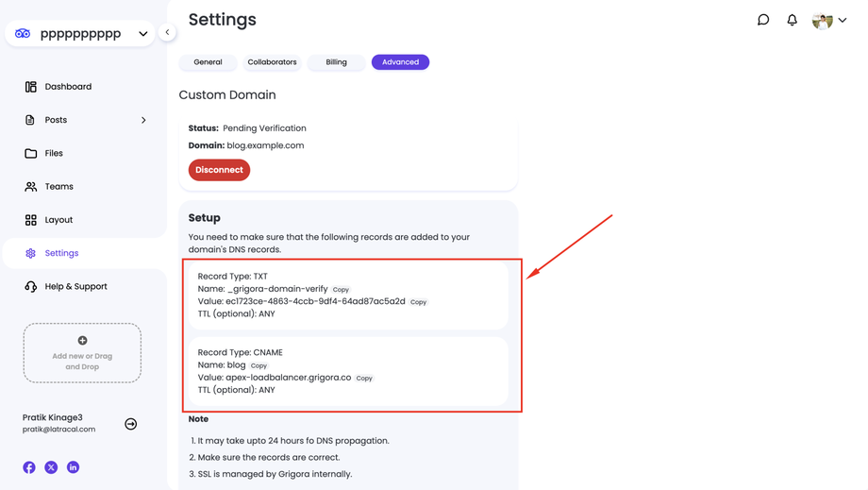Open the notifications bell
Viewport: 868px width, 490px height.
coord(792,20)
